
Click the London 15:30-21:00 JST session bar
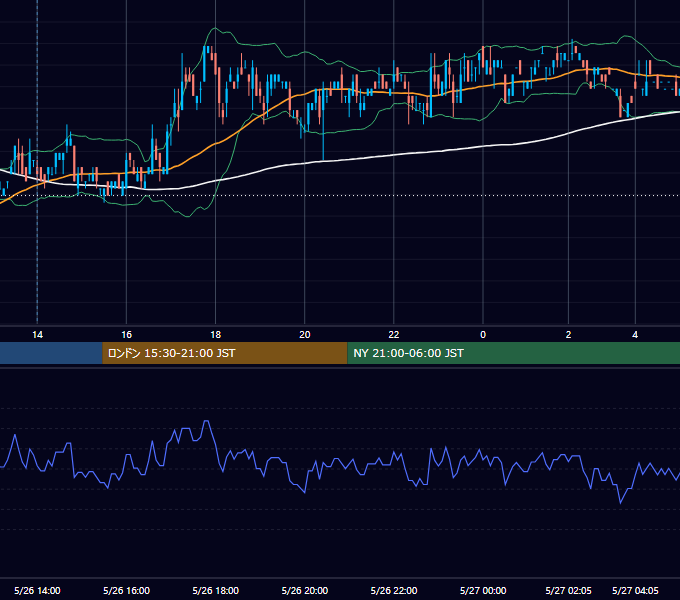pyautogui.click(x=225, y=353)
